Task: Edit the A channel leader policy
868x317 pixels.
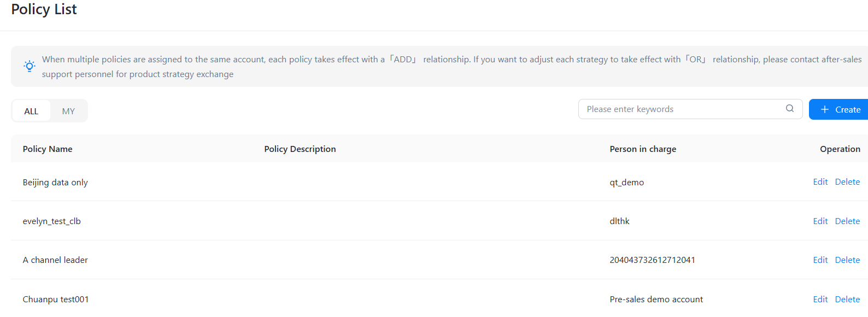Action: click(820, 260)
